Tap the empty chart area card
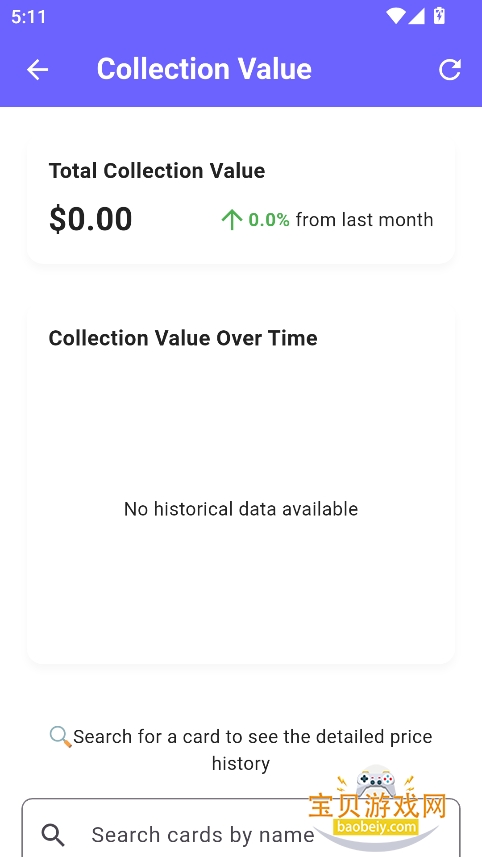The height and width of the screenshot is (857, 482). pos(241,485)
